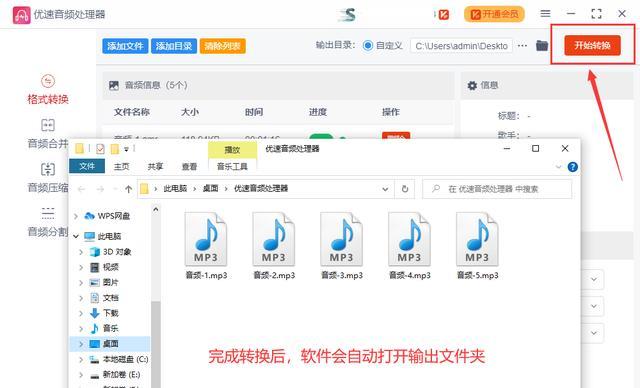Refresh the Explorer folder view
This screenshot has width=640, height=388.
[x=405, y=189]
